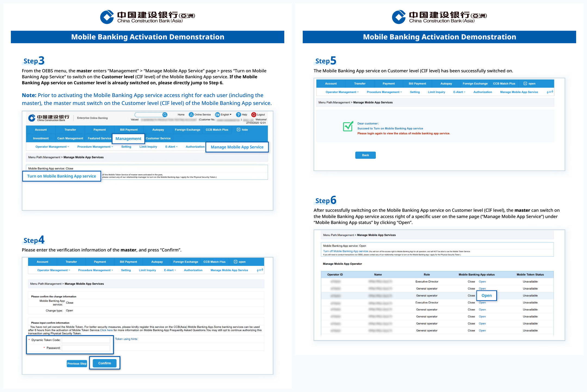This screenshot has height=392, width=587.
Task: Click the Password input field in Step 4
Action: 86,348
